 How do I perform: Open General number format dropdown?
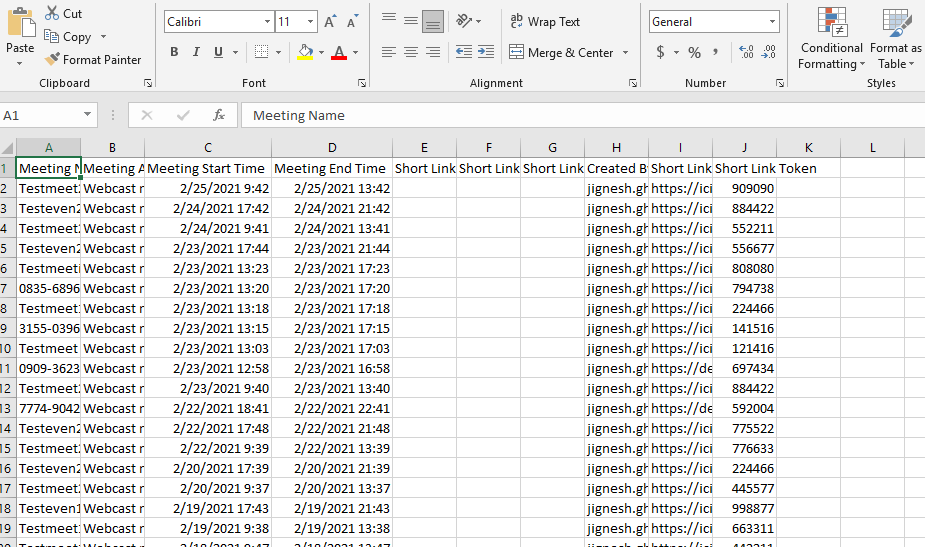tap(772, 22)
